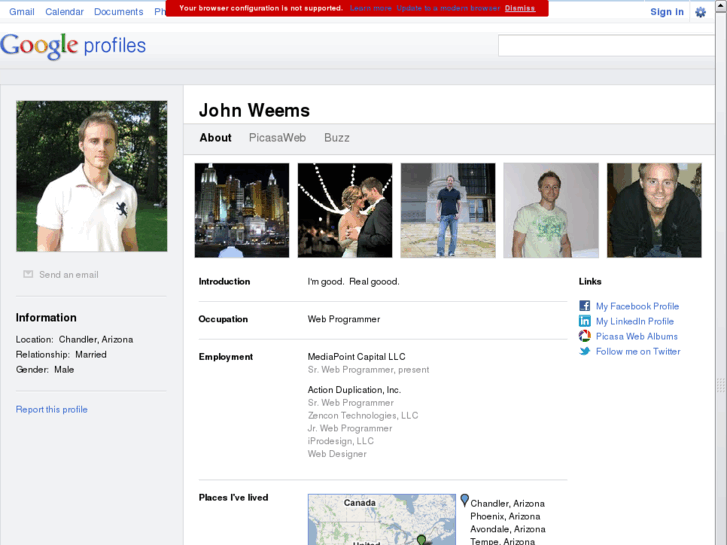
Task: Click the LinkedIn icon in Links
Action: click(x=585, y=321)
